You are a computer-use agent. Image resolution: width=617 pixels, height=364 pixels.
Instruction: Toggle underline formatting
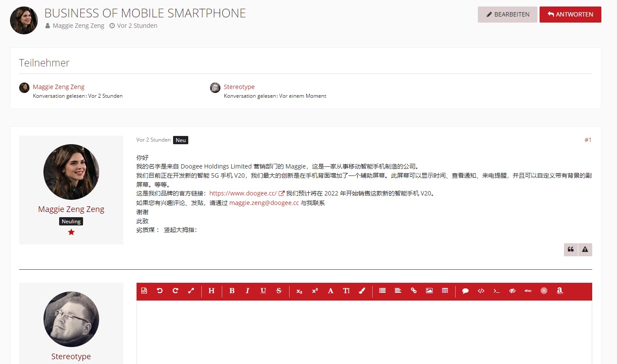pyautogui.click(x=263, y=291)
